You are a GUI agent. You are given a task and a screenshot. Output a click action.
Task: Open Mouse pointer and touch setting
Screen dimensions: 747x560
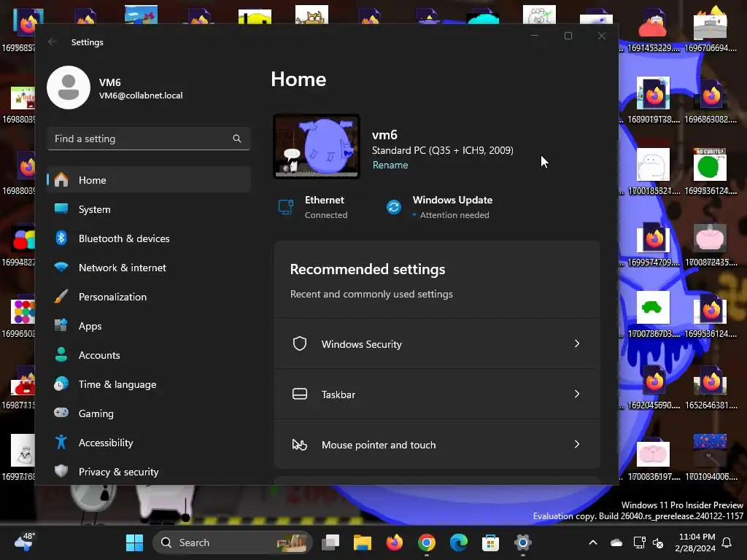437,444
